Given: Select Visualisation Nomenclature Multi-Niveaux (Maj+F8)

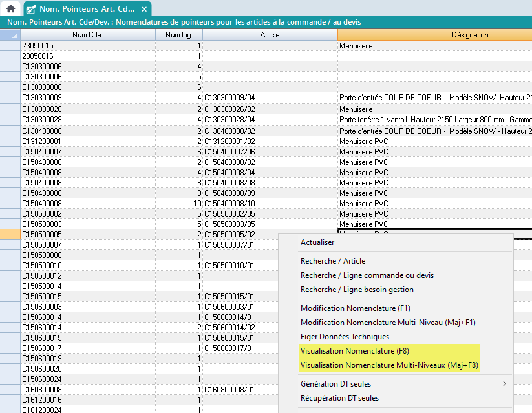Looking at the screenshot, I should click(389, 365).
